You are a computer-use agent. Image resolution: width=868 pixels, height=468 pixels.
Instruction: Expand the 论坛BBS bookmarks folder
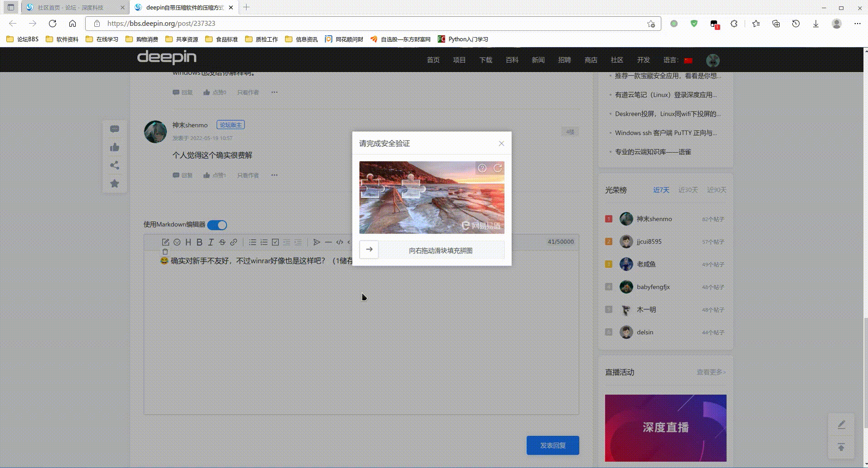21,39
